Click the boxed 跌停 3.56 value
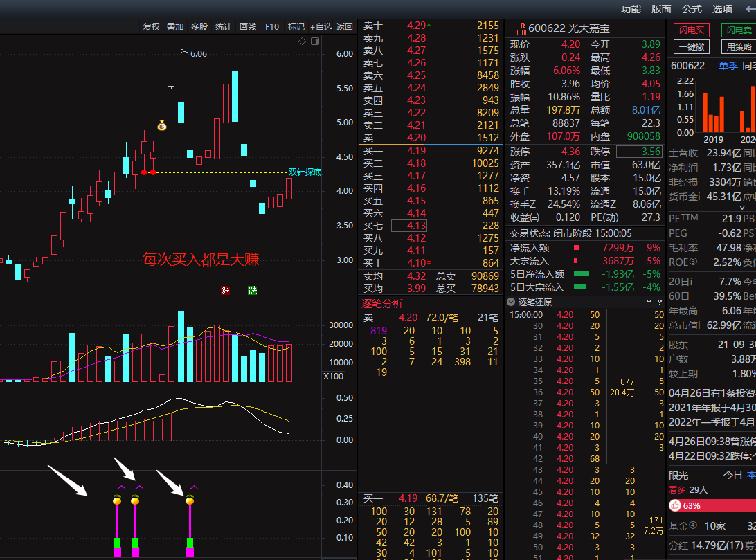756x560 pixels. 639,152
